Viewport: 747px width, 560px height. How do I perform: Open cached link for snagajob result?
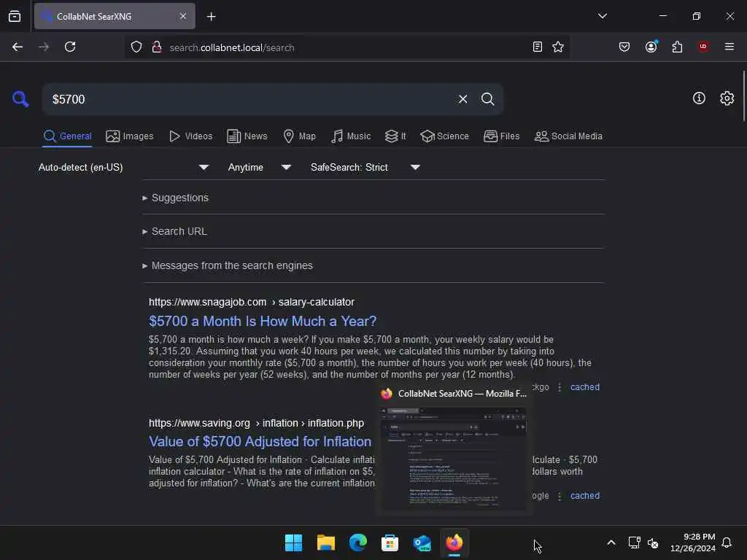pyautogui.click(x=585, y=387)
